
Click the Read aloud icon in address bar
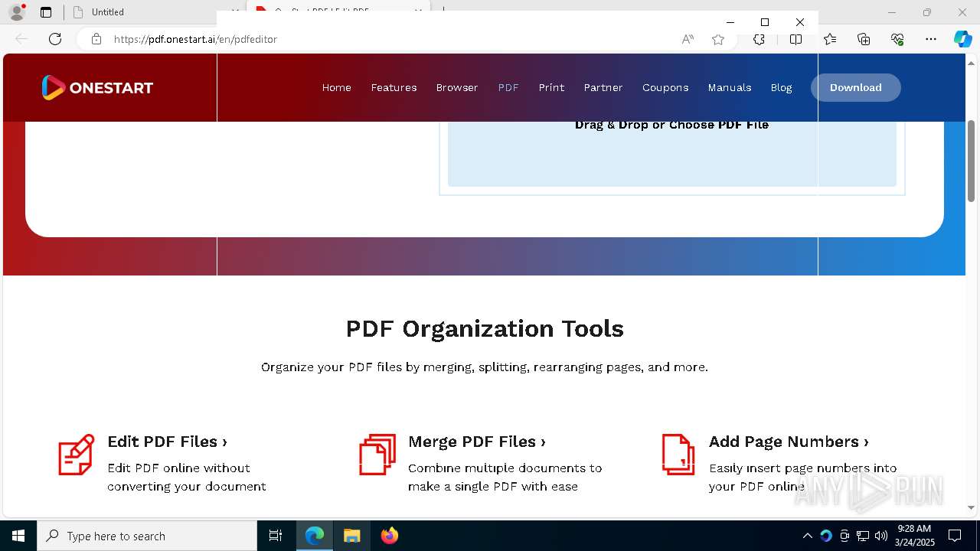point(688,40)
